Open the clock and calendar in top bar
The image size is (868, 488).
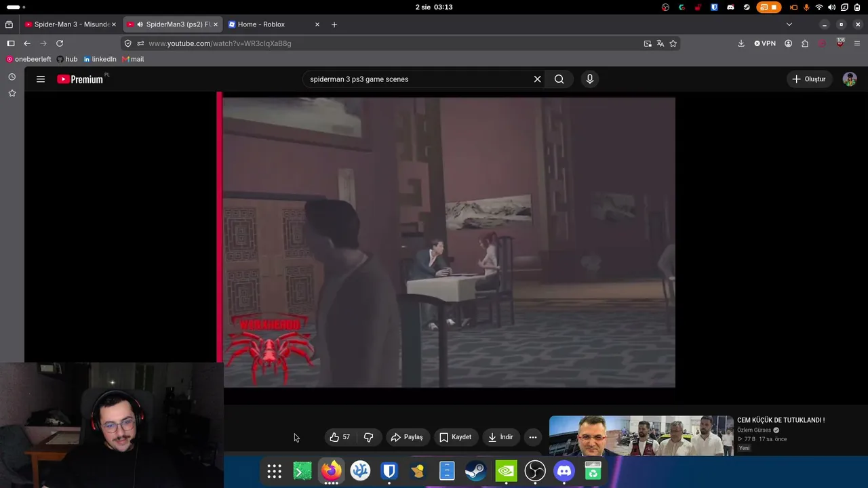[434, 7]
